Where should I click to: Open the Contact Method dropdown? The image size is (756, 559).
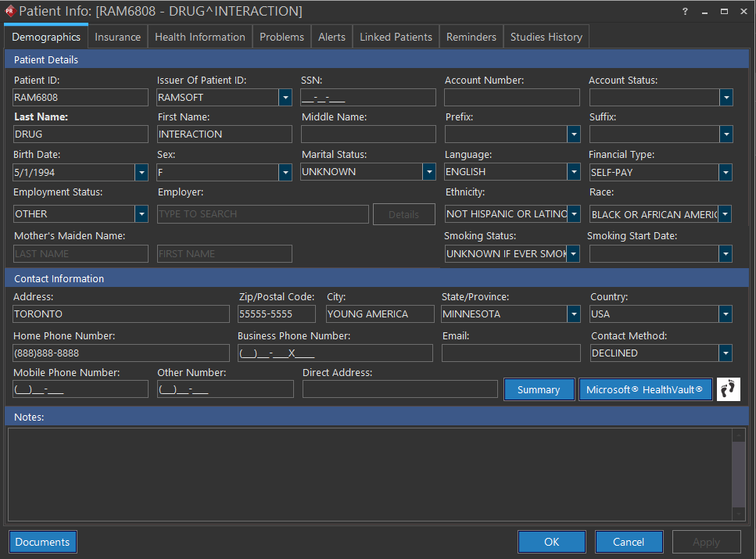[726, 353]
